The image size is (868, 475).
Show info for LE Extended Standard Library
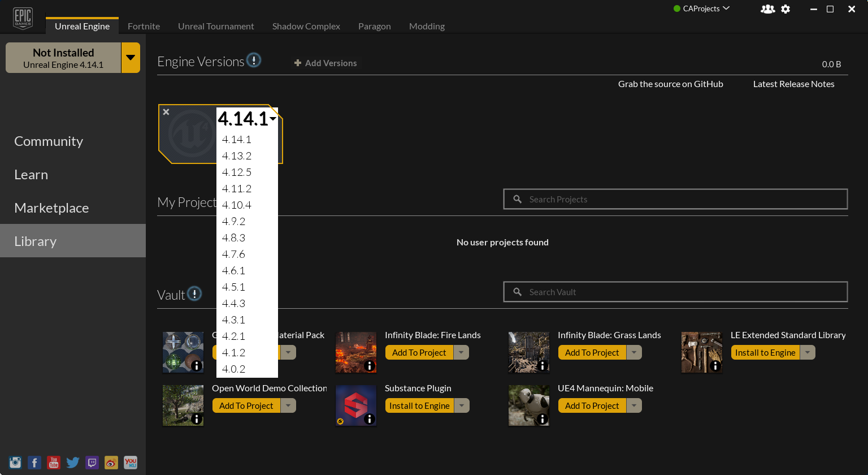(715, 366)
